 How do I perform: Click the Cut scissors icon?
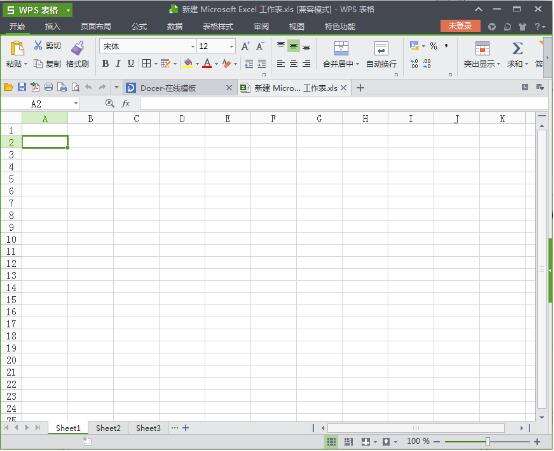[x=38, y=46]
